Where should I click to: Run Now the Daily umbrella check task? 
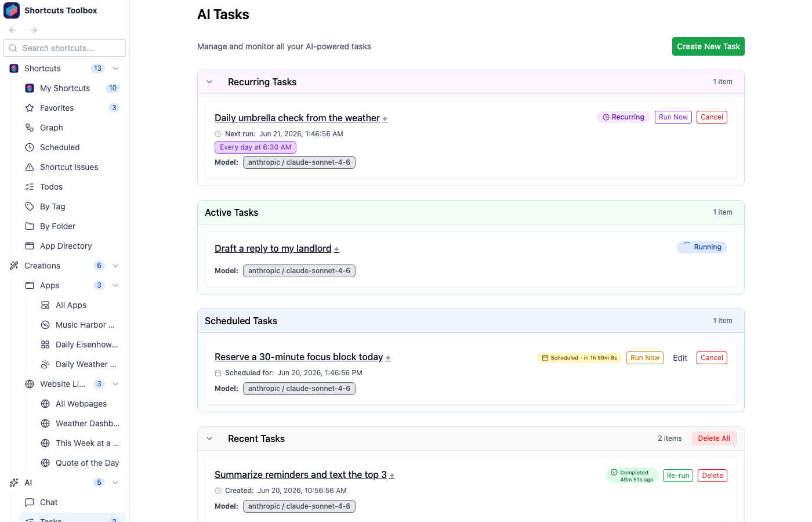click(673, 117)
